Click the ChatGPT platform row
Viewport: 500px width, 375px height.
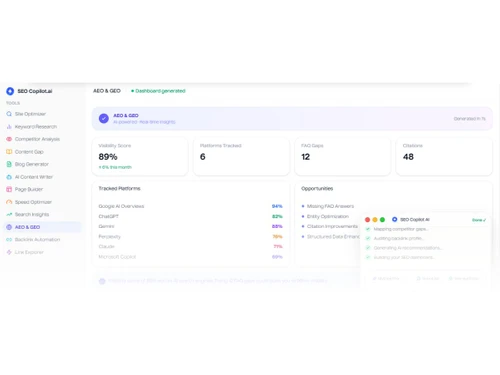pyautogui.click(x=191, y=216)
